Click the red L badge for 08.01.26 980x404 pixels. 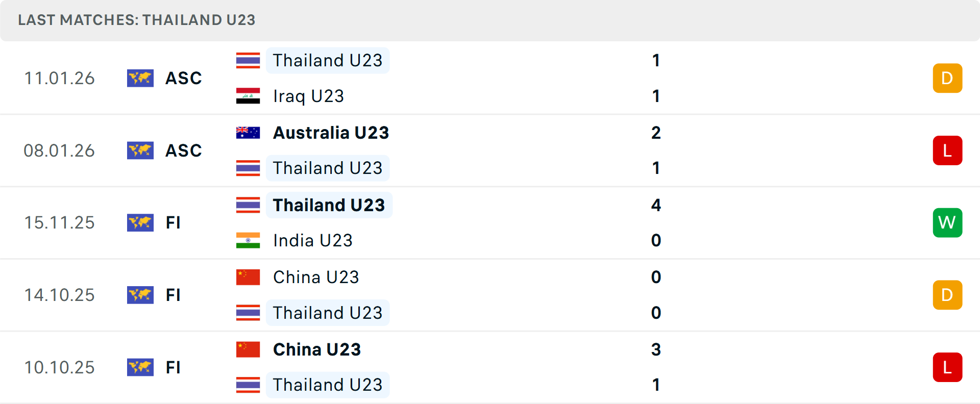[x=947, y=150]
